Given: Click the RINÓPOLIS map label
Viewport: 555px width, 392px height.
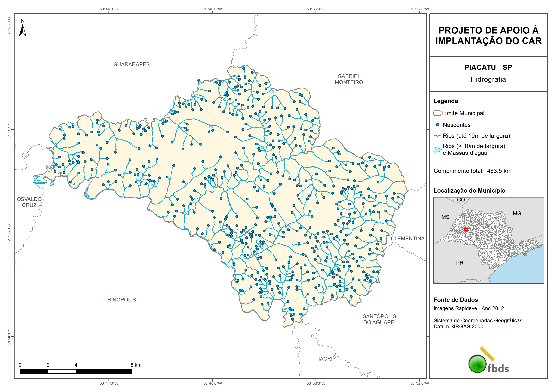Looking at the screenshot, I should tap(122, 300).
